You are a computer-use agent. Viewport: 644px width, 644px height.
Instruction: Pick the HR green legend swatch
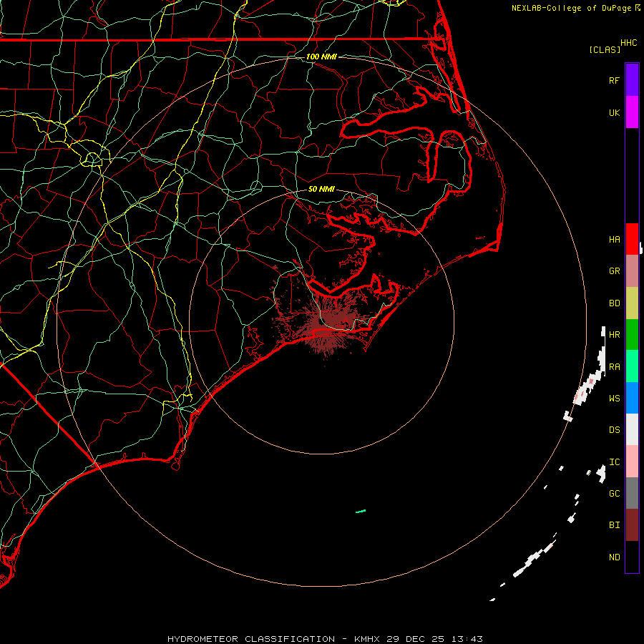coord(632,335)
